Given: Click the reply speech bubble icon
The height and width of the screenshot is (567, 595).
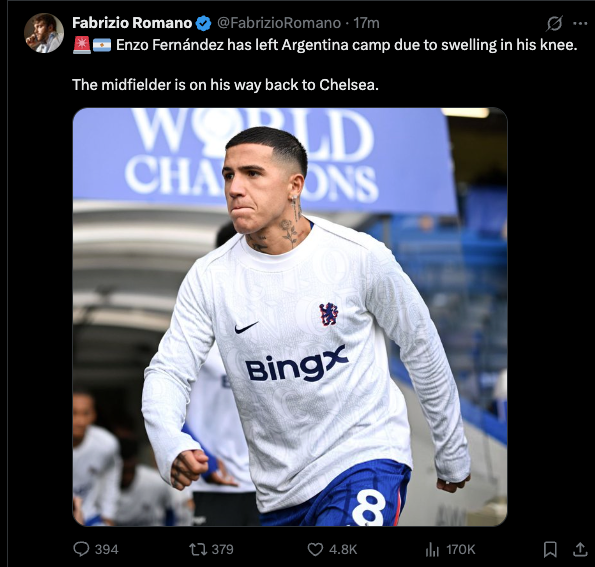Looking at the screenshot, I should (x=81, y=549).
